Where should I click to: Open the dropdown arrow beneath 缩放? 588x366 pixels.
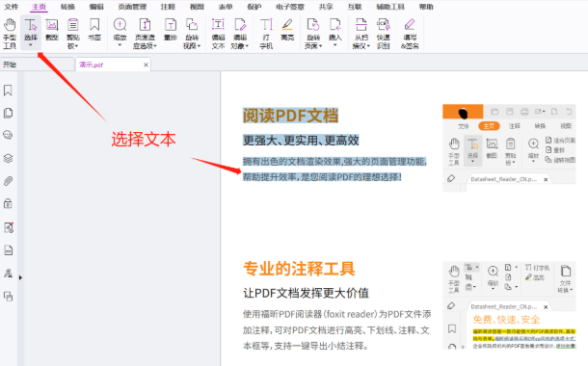click(120, 45)
